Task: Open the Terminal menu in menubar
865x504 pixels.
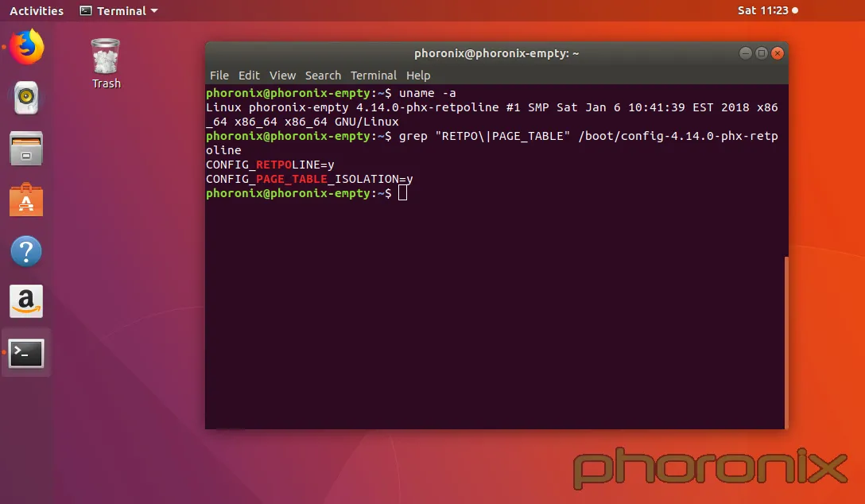Action: tap(374, 76)
